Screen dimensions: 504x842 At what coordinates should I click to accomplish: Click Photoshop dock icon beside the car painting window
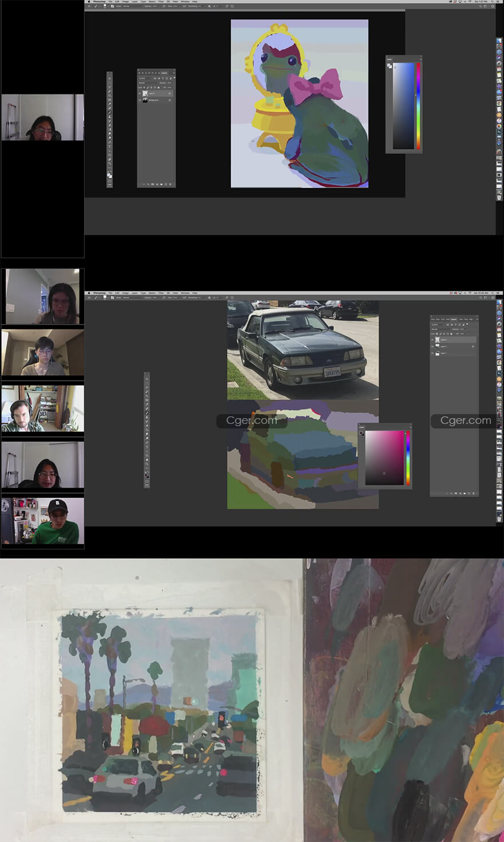499,373
